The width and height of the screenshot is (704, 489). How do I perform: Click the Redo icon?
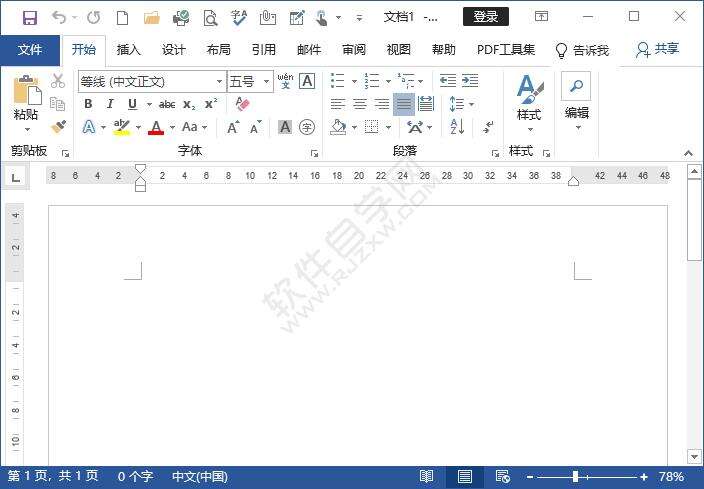pyautogui.click(x=93, y=18)
